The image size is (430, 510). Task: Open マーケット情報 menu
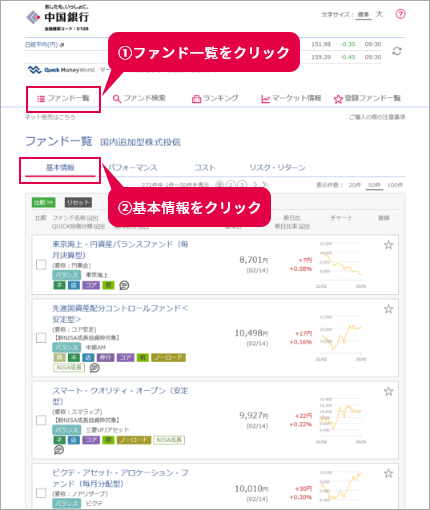291,98
